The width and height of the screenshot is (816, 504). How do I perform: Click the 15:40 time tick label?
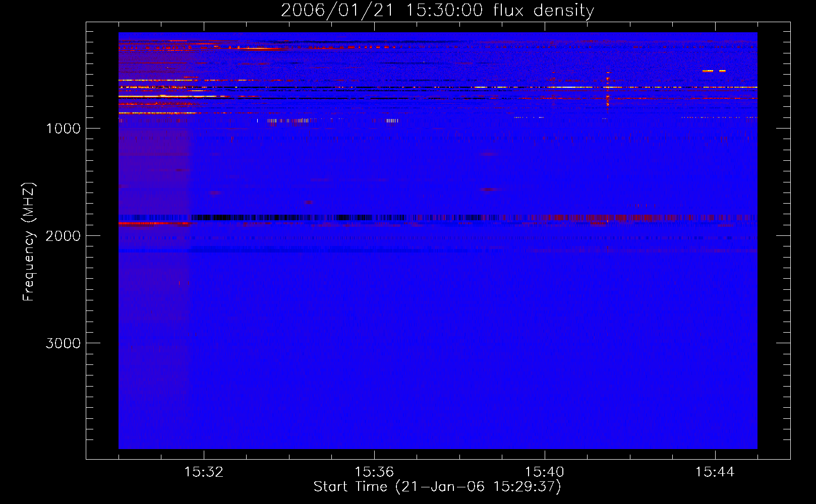[545, 472]
